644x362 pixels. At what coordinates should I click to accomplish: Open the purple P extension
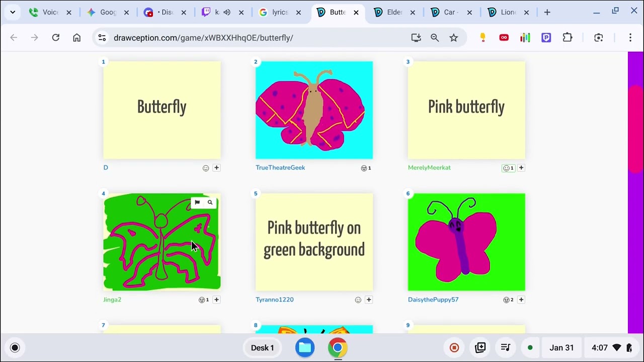point(546,38)
